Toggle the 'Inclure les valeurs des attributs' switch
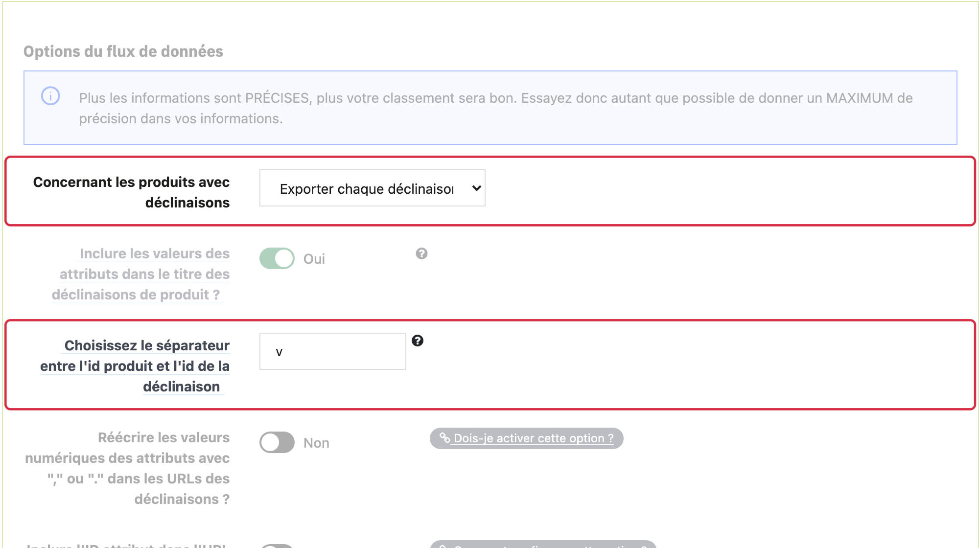 coord(277,258)
